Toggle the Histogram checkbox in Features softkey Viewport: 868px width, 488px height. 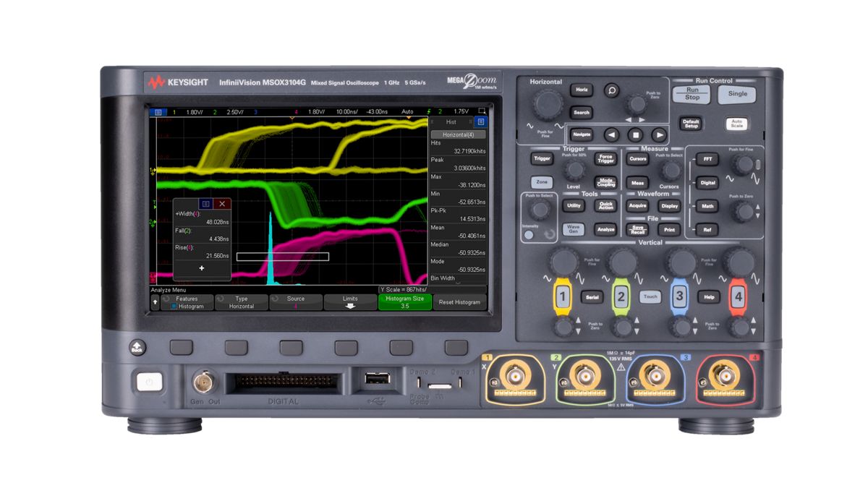(174, 307)
